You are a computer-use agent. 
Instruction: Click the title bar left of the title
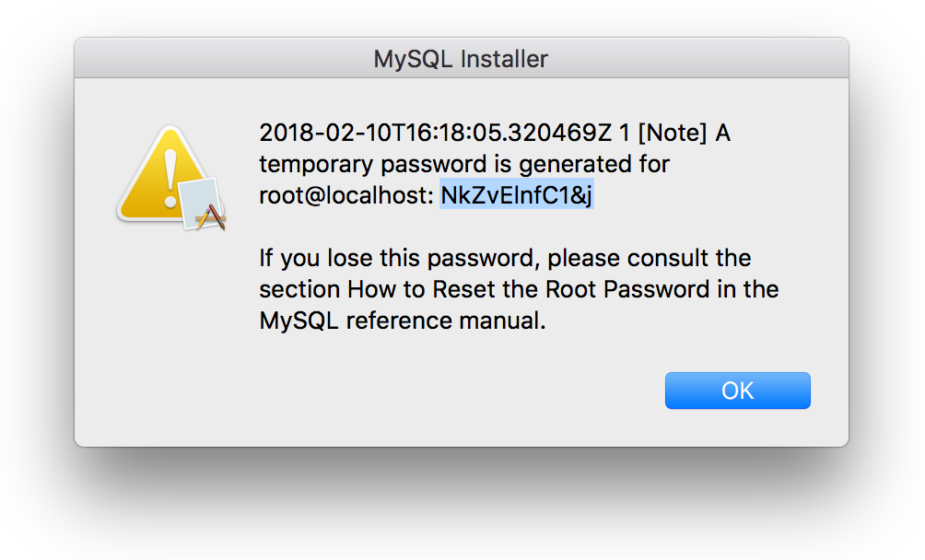coord(221,59)
